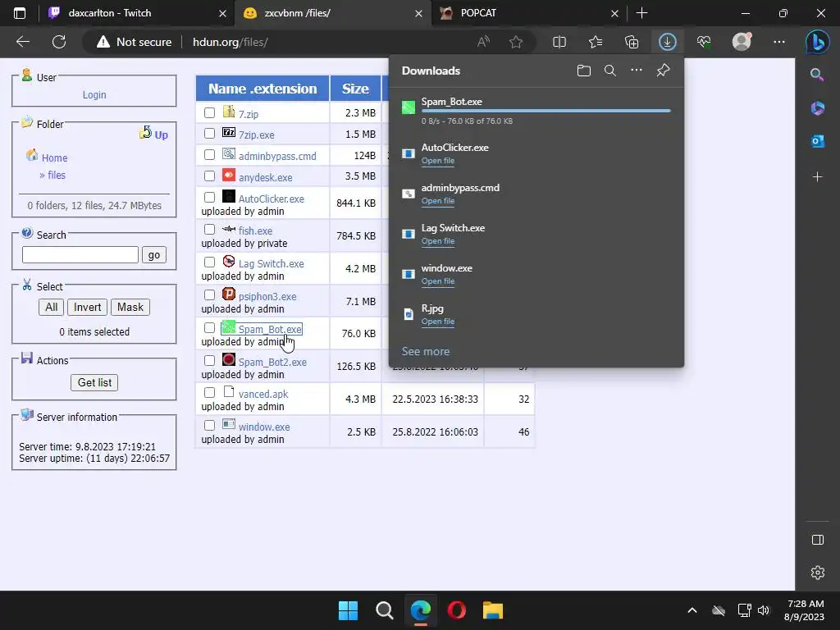Viewport: 840px width, 630px height.
Task: Go Up one folder
Action: [x=153, y=133]
